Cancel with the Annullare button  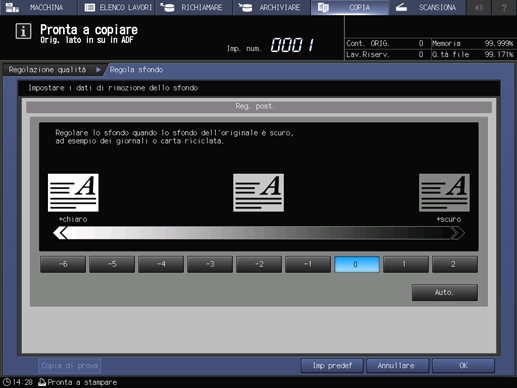pyautogui.click(x=398, y=366)
